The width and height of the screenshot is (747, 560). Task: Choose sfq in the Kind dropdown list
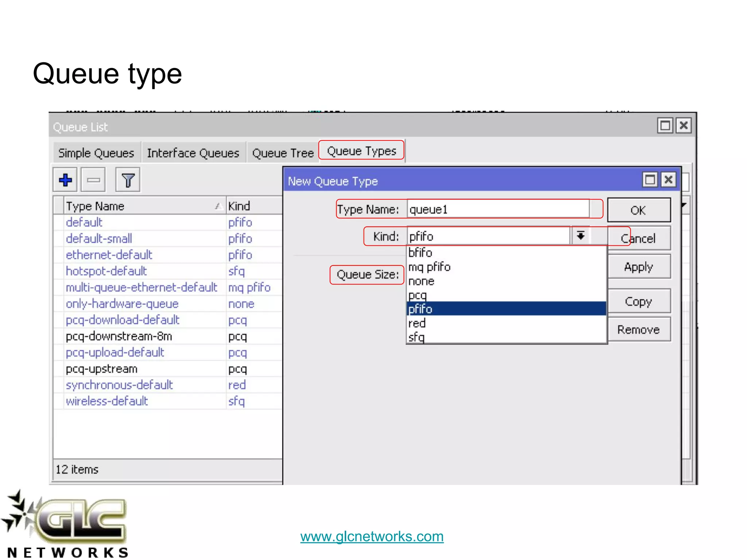click(417, 337)
